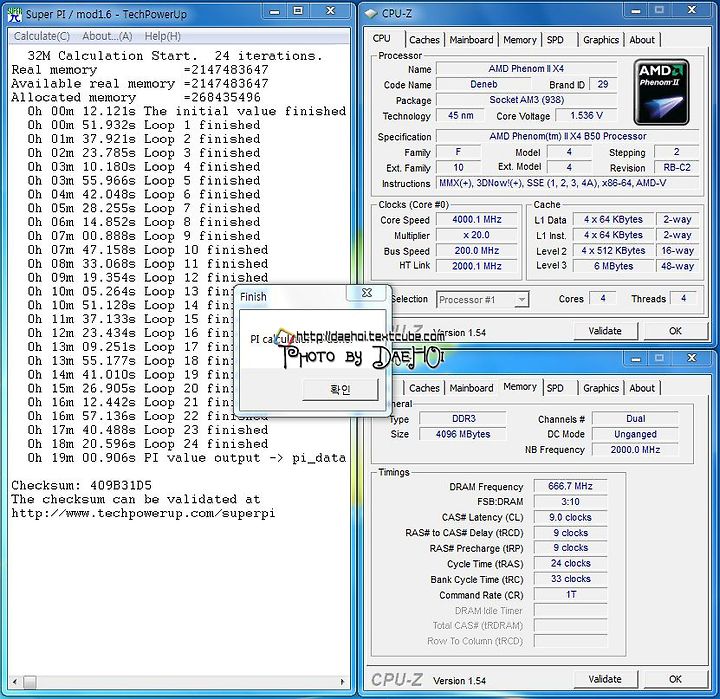The image size is (720, 699).
Task: Click the memory Size value 4096 MBytes
Action: (463, 434)
